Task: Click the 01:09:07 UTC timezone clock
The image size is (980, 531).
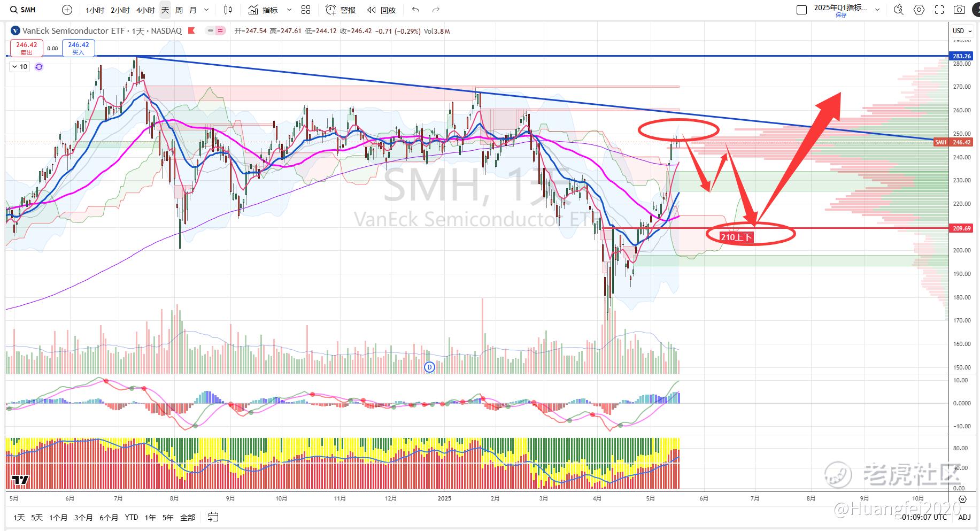Action: tap(924, 517)
